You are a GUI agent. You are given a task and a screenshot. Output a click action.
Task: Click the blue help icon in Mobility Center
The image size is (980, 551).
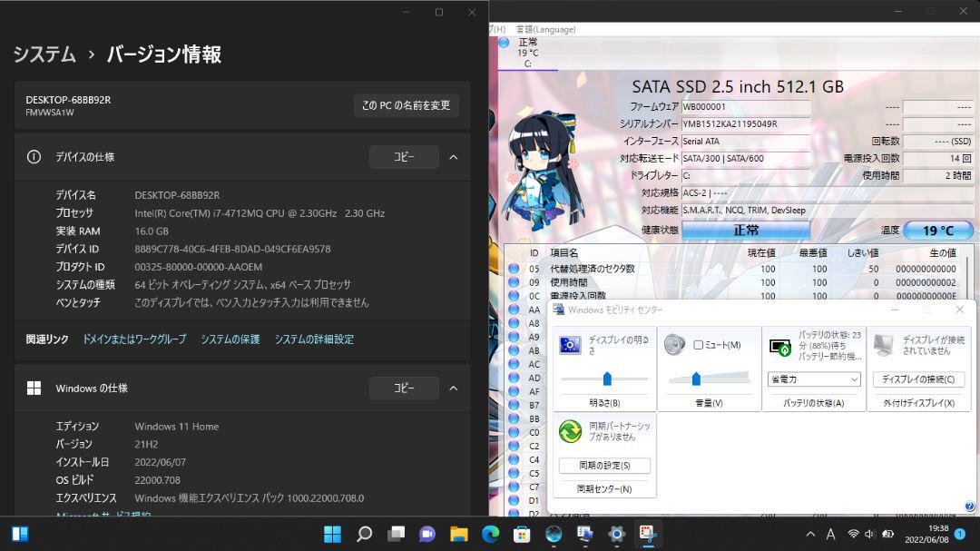coord(969,507)
